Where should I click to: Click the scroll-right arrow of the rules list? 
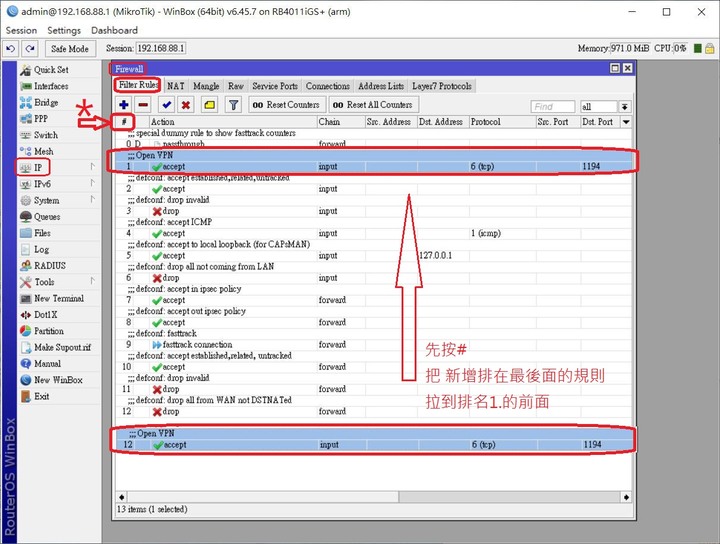(x=626, y=497)
